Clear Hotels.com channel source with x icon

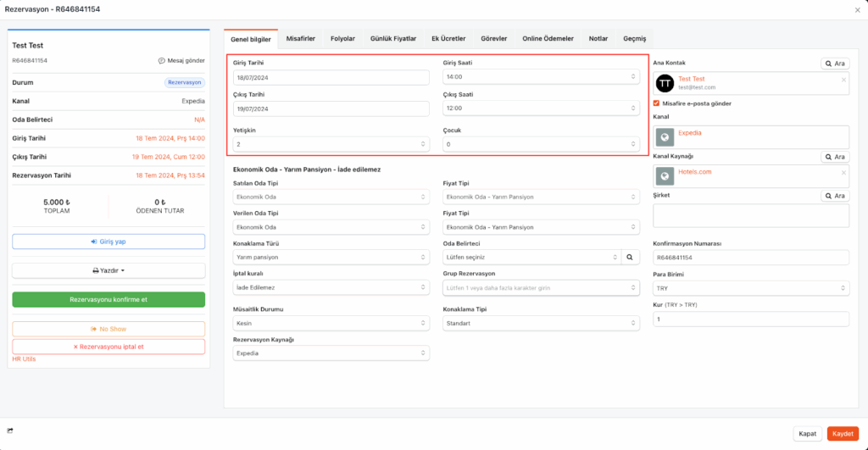(843, 173)
